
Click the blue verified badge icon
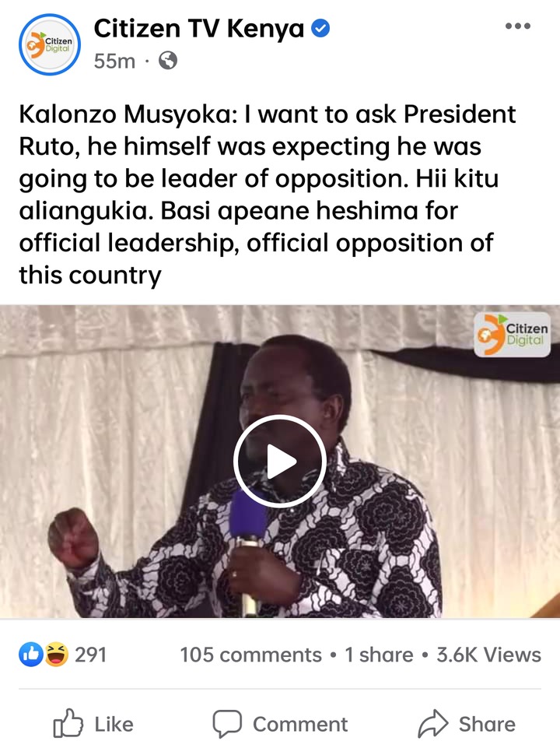[320, 29]
